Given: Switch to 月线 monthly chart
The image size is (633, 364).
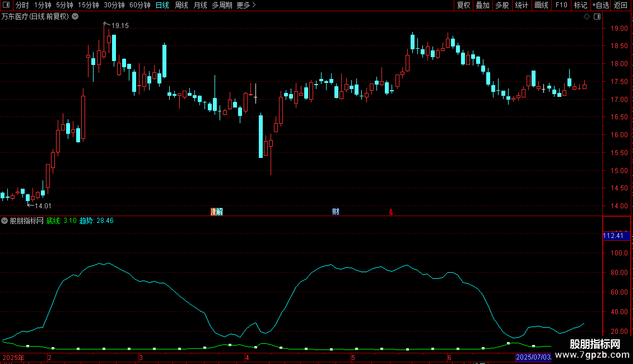Looking at the screenshot, I should coord(200,5).
